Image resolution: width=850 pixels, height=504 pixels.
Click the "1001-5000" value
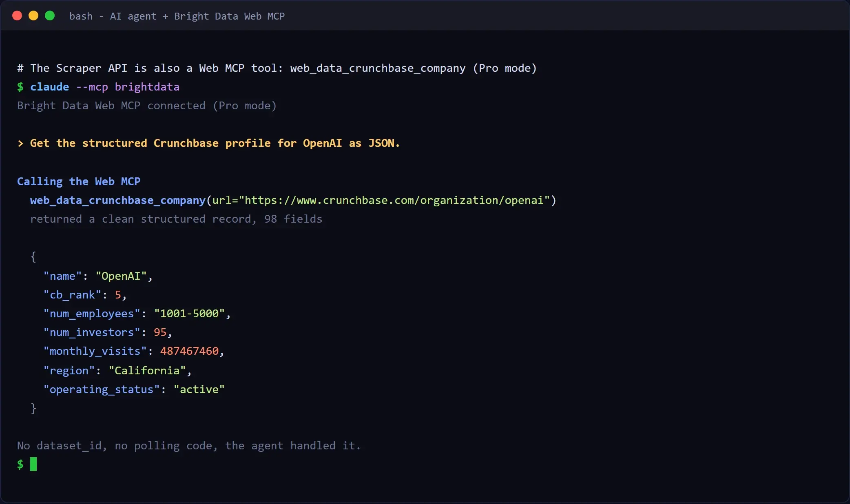click(x=190, y=314)
